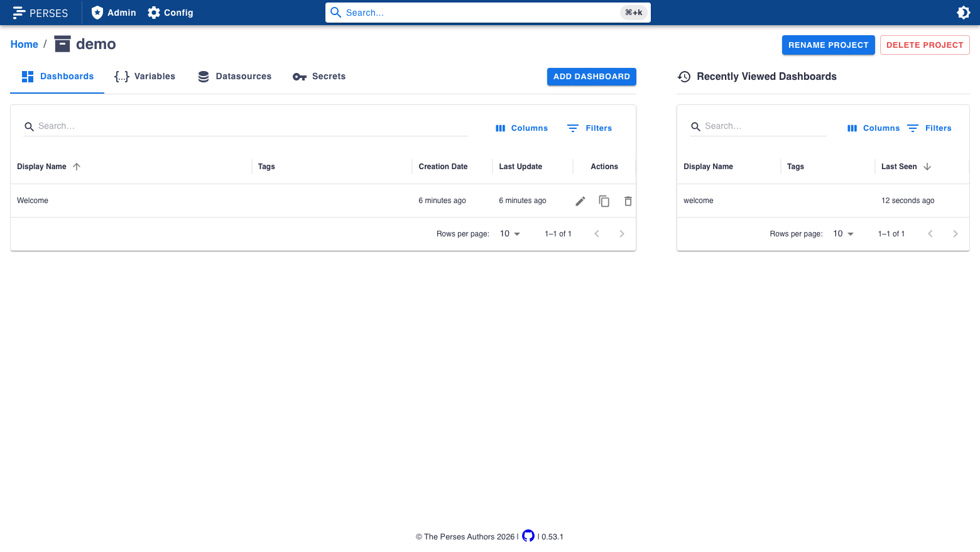Sort recently viewed by Last Seen
This screenshot has height=552, width=980.
[899, 167]
